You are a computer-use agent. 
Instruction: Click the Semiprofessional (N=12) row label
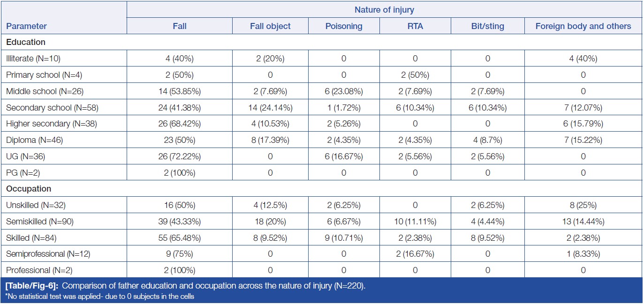pos(48,254)
